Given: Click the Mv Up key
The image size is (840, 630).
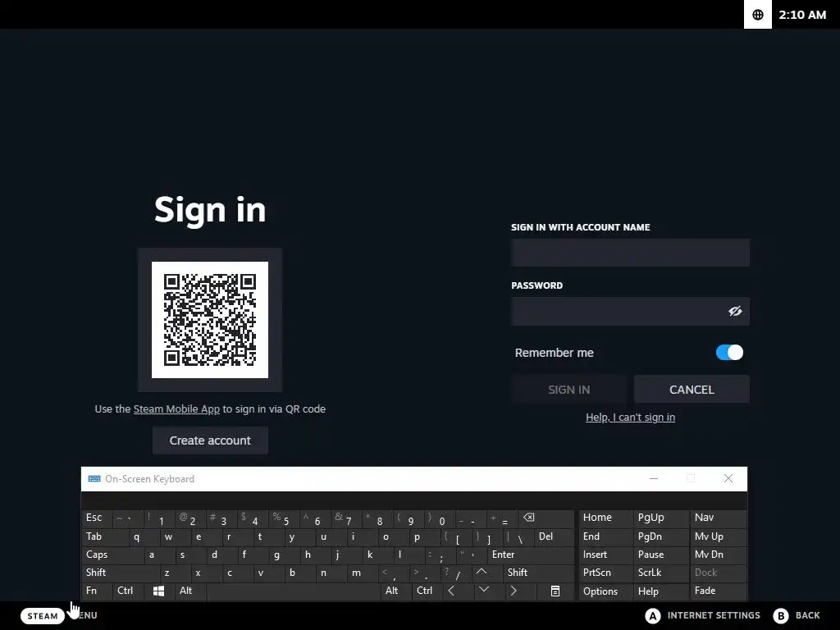Looking at the screenshot, I should (718, 536).
